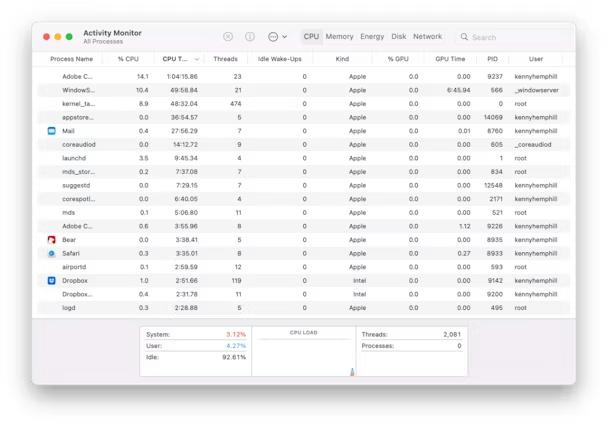Click GPU time 6:45.94 cell
Image resolution: width=608 pixels, height=427 pixels.
click(x=458, y=90)
